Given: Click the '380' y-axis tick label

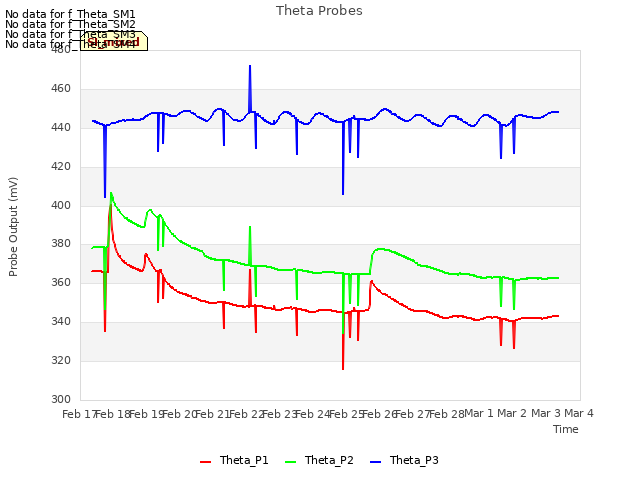Looking at the screenshot, I should click(61, 244).
